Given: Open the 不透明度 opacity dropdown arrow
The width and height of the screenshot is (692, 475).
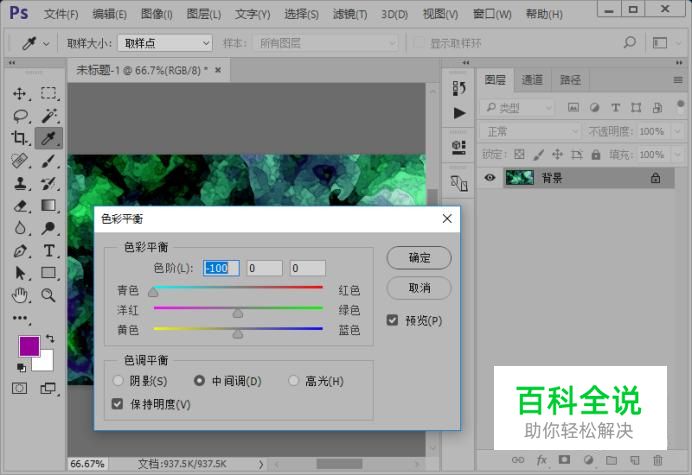Looking at the screenshot, I should point(677,132).
